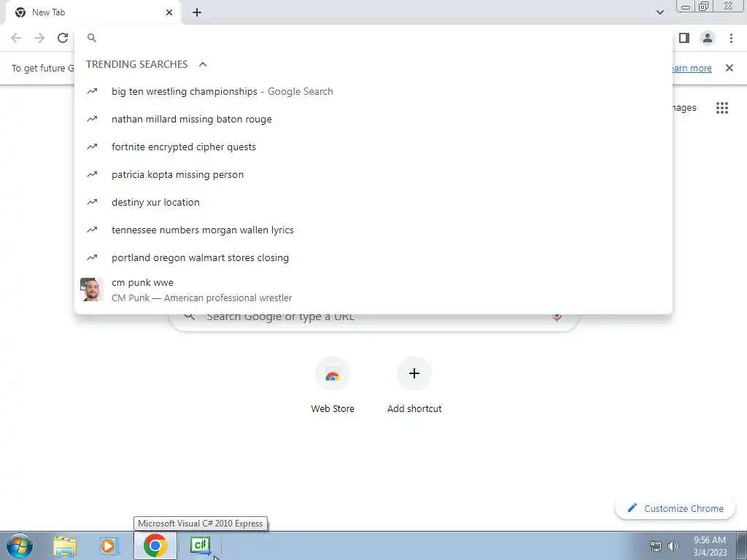This screenshot has width=747, height=560.
Task: Click the volume speaker tray icon
Action: [673, 547]
